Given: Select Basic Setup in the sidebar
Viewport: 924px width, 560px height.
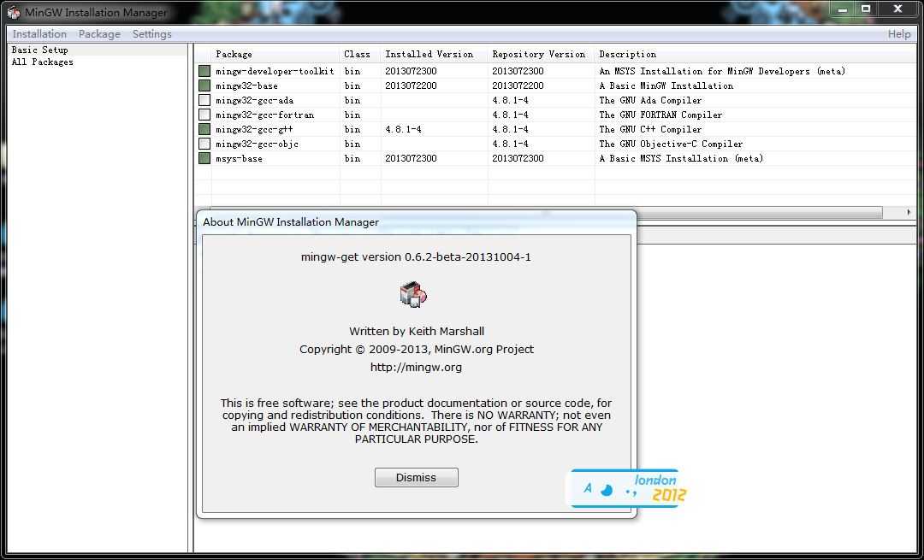Looking at the screenshot, I should [40, 50].
